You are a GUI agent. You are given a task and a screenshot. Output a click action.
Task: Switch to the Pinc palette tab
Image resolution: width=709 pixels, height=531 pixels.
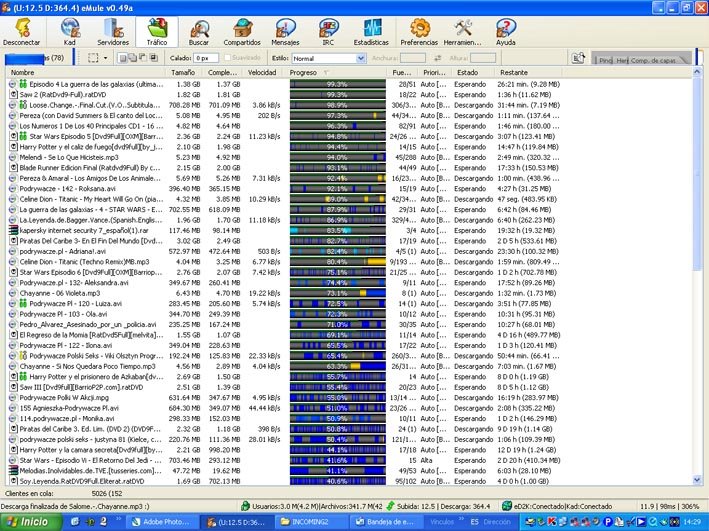[x=605, y=60]
